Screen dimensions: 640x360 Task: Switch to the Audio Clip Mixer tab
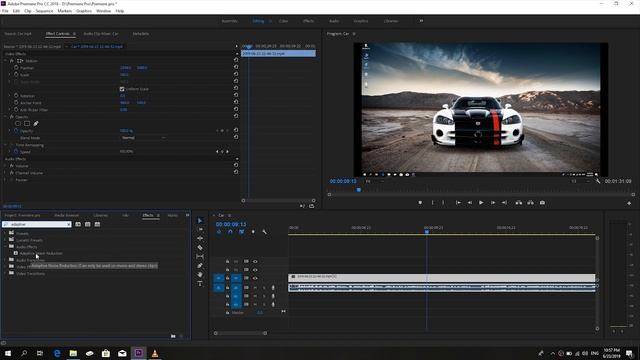(x=101, y=33)
